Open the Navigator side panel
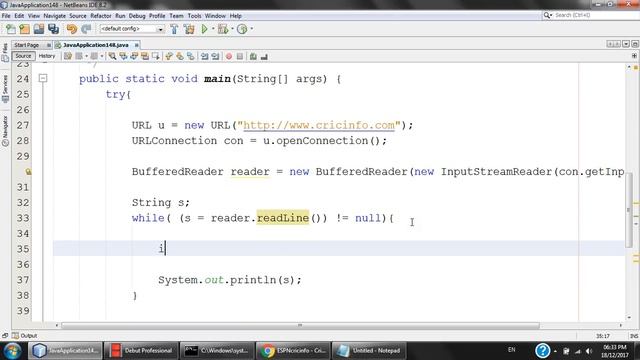 5,131
